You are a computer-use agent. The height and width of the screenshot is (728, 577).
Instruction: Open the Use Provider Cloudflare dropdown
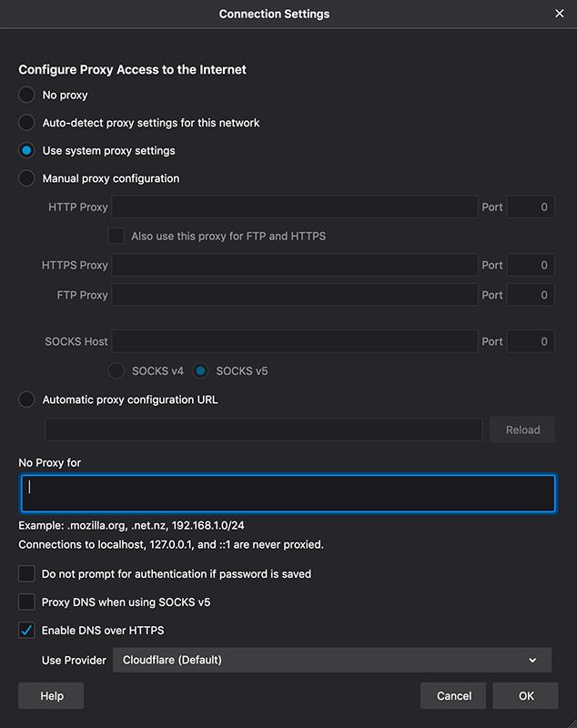tap(332, 660)
